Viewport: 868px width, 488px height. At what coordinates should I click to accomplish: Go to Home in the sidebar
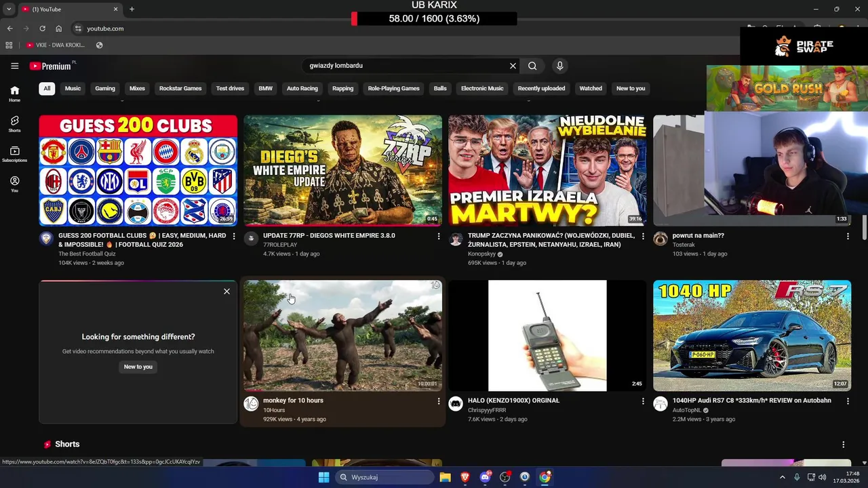click(x=14, y=94)
